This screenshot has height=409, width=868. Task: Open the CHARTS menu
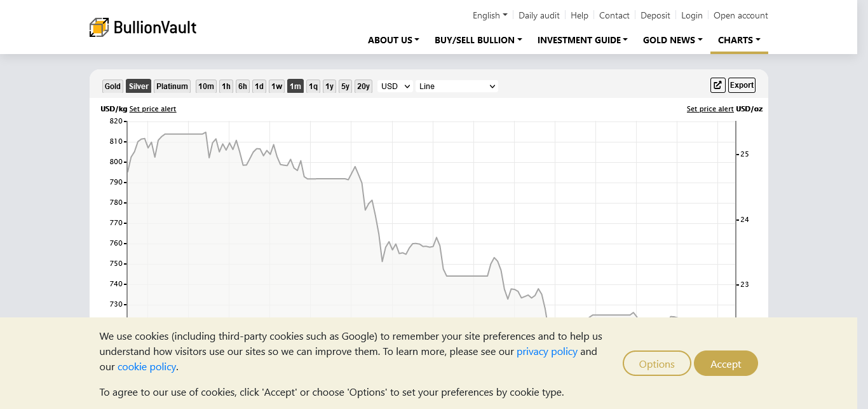click(739, 40)
